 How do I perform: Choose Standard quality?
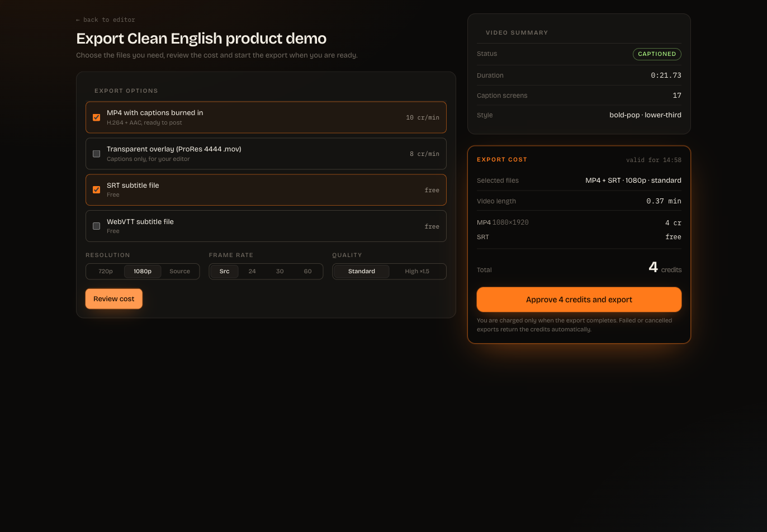362,271
